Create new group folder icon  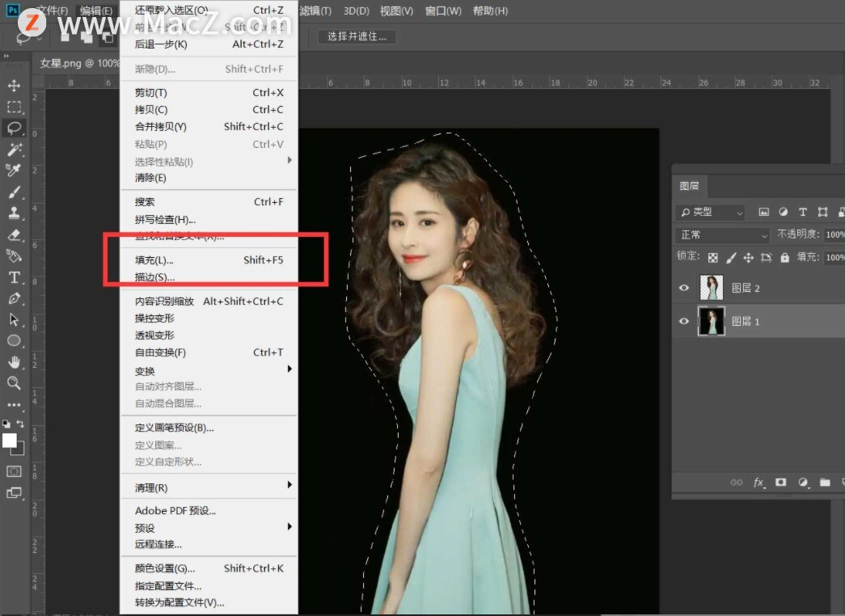(825, 482)
